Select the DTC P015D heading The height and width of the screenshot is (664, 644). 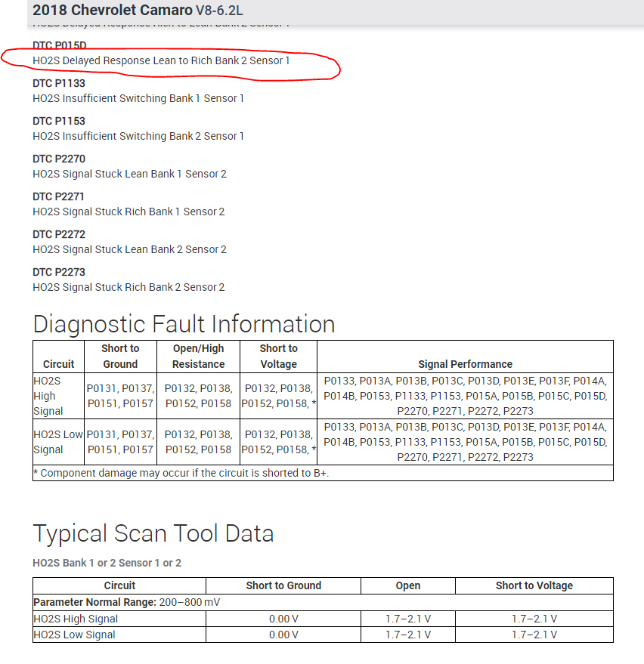click(59, 45)
